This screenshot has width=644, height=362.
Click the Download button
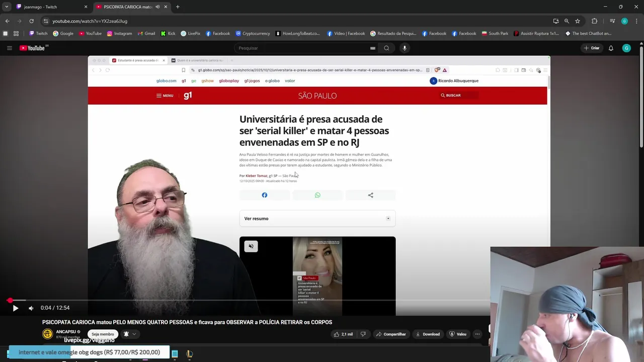point(427,334)
